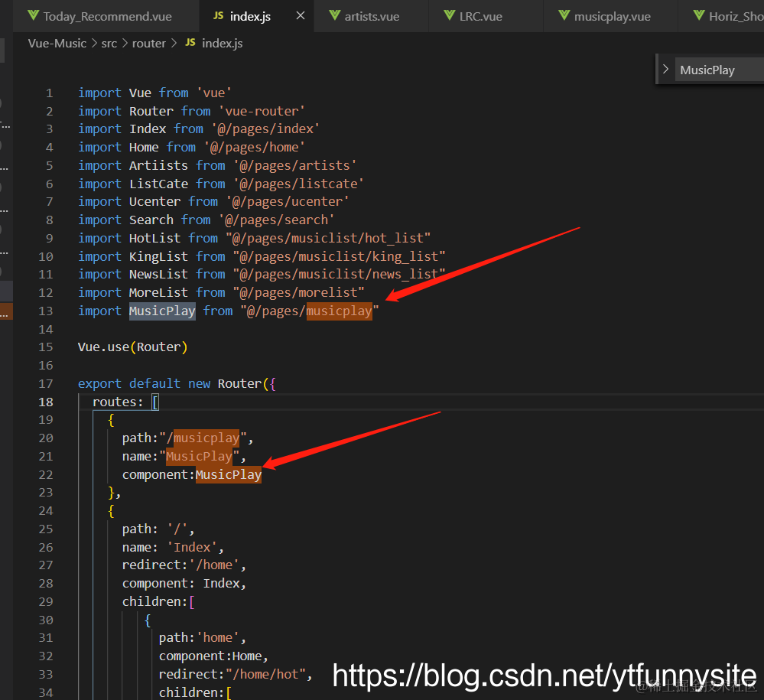Click routes: on line 18
The image size is (764, 700).
point(118,402)
